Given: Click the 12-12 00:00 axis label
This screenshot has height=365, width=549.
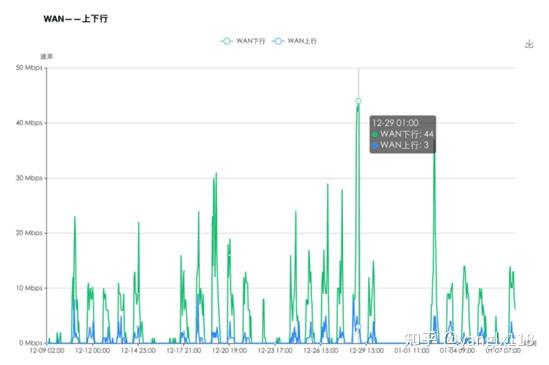Looking at the screenshot, I should pyautogui.click(x=92, y=350).
